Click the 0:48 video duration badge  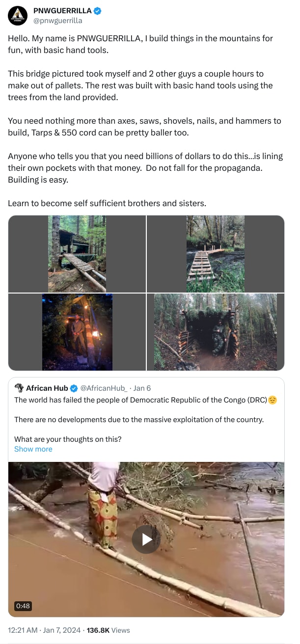[22, 606]
